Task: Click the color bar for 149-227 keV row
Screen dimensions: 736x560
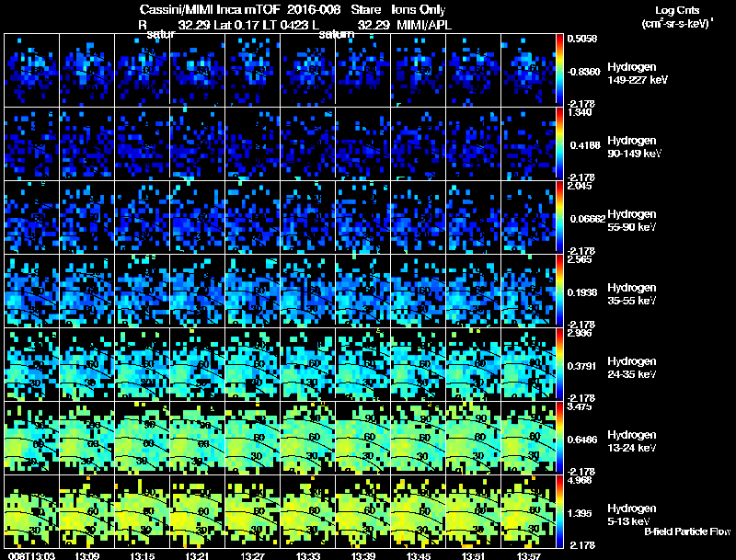Action: pos(559,69)
